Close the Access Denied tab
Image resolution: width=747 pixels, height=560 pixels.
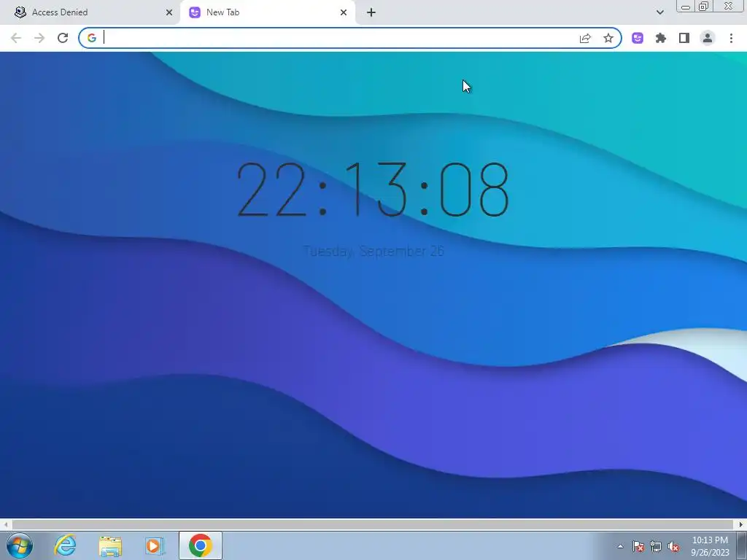[169, 12]
